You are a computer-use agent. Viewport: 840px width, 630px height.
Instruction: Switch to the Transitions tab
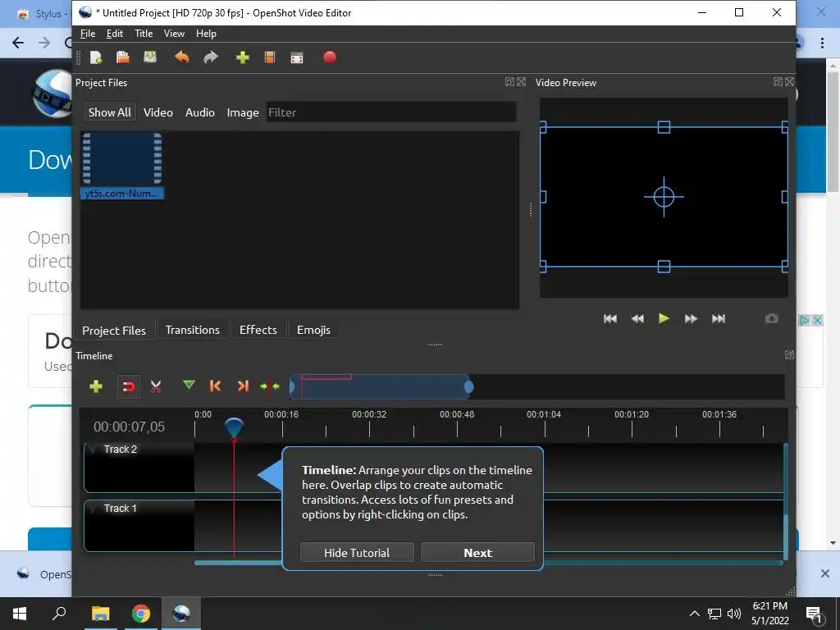192,330
